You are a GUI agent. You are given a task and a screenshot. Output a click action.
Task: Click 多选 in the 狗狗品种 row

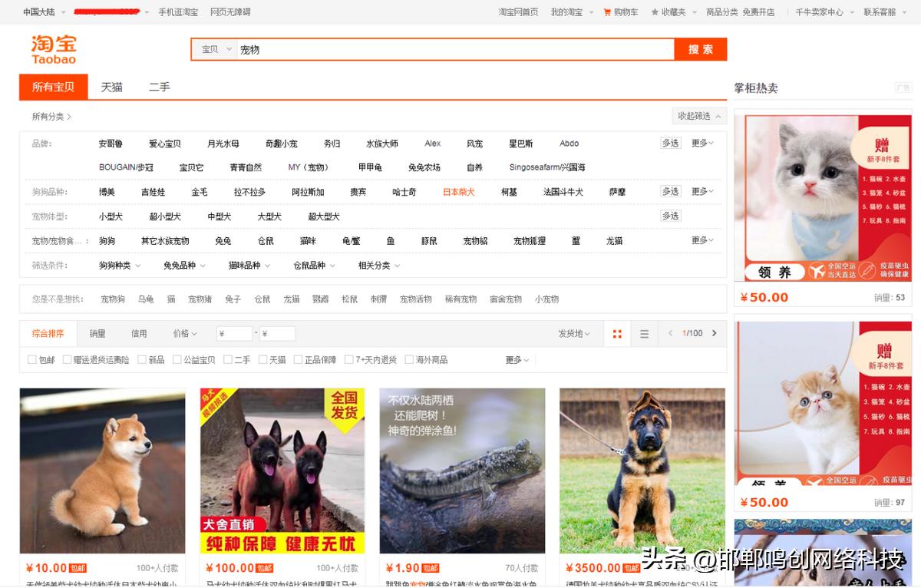tap(670, 191)
